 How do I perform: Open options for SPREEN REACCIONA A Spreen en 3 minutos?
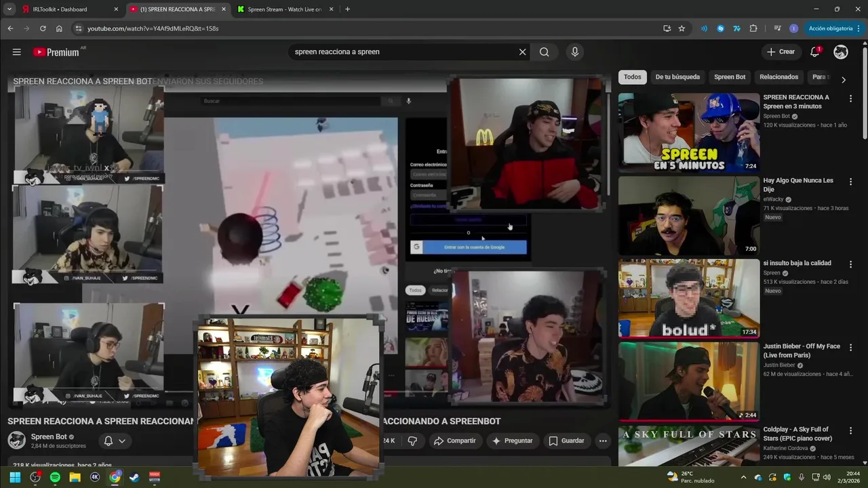[850, 98]
